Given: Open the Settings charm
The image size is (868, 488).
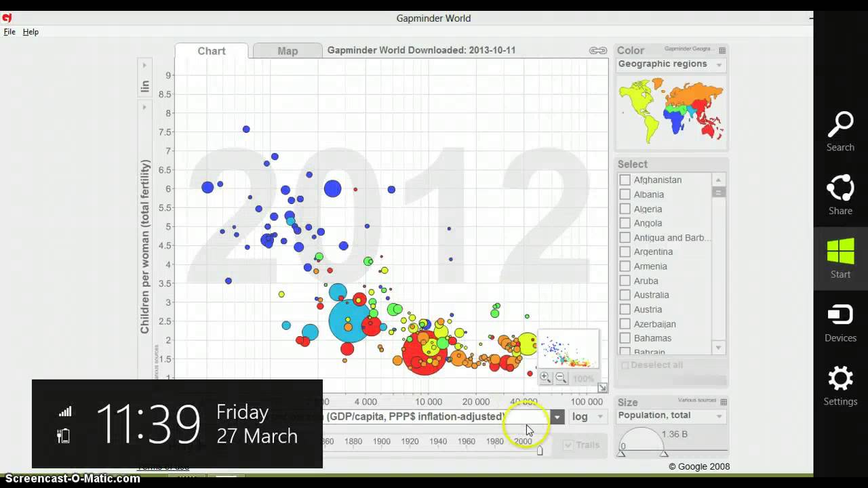Looking at the screenshot, I should (x=840, y=386).
